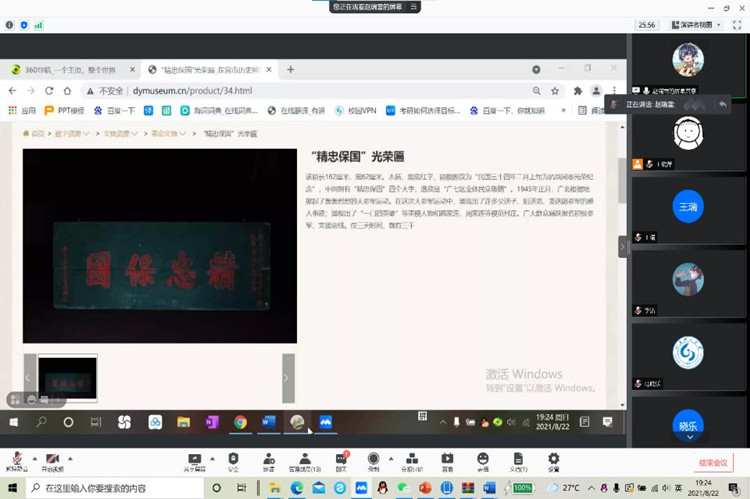Image resolution: width=750 pixels, height=499 pixels.
Task: Mute the microphone in meeting toolbar
Action: 15,459
